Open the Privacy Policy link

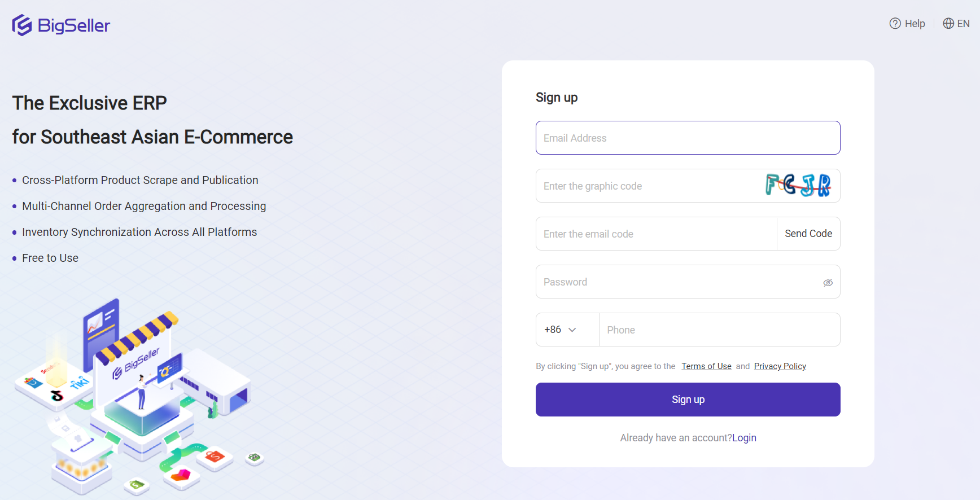coord(780,366)
